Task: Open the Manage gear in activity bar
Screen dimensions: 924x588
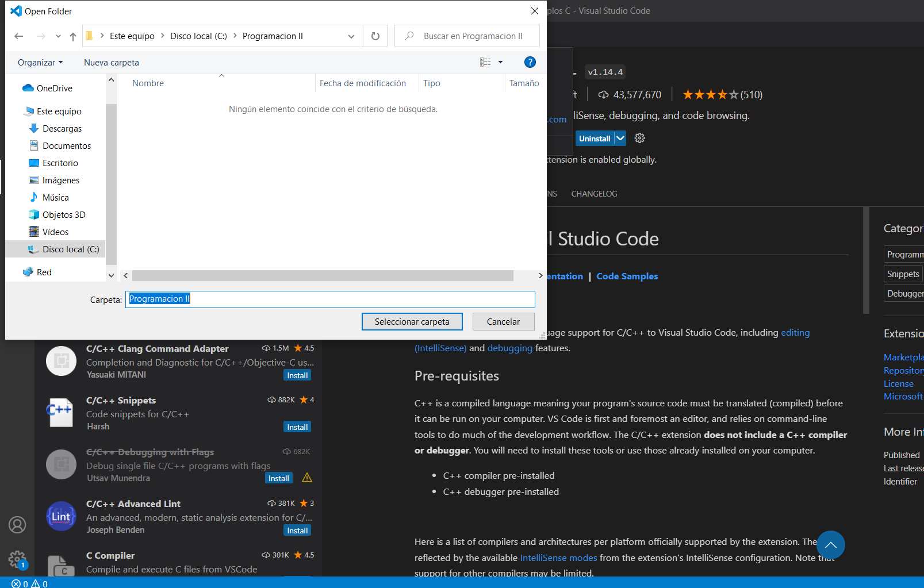Action: (x=17, y=559)
